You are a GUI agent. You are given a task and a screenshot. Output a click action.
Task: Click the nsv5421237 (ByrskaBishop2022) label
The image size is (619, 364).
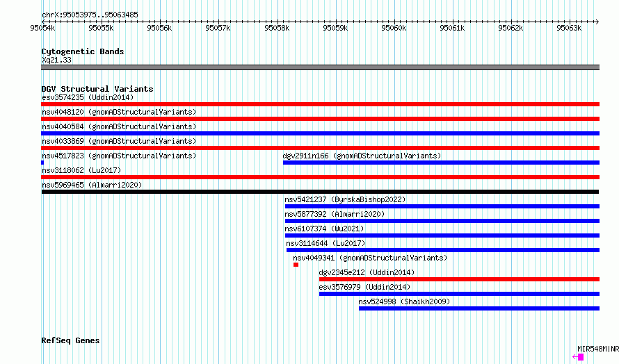coord(345,199)
